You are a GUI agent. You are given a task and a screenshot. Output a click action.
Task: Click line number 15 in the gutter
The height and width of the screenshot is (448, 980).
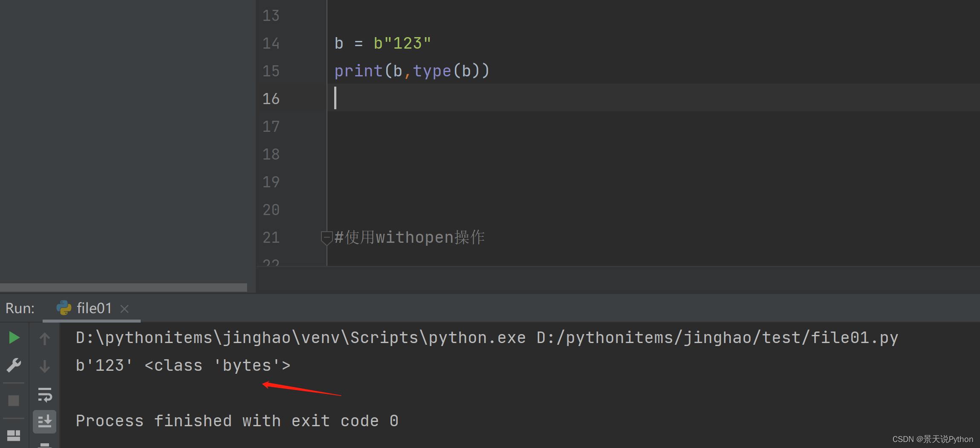pyautogui.click(x=271, y=71)
